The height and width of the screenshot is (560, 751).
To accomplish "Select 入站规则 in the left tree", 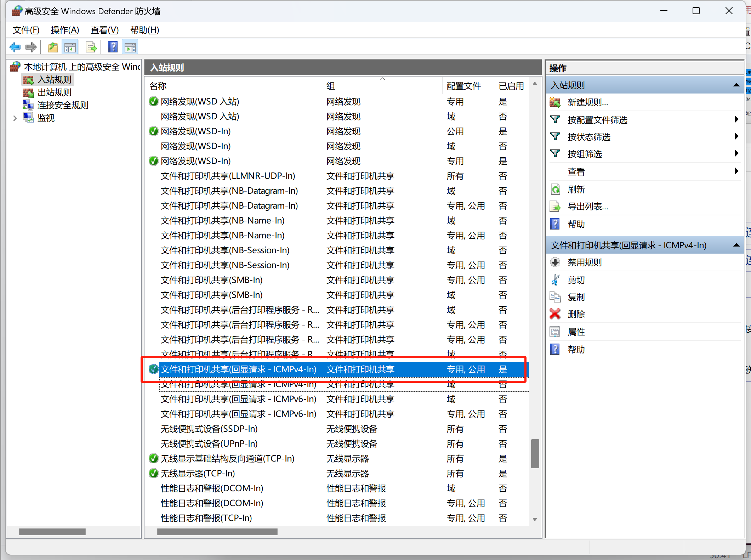I will pyautogui.click(x=55, y=80).
